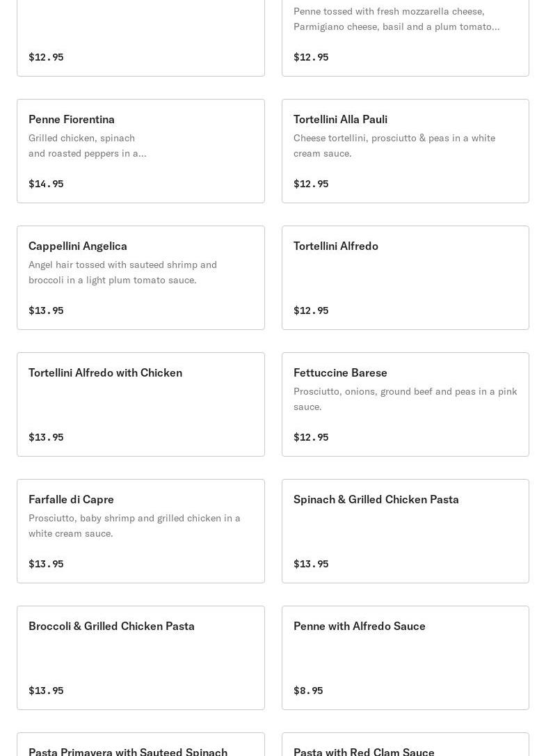Open the Farfalle di Capre card
Viewport: 546px width, 756px height.
point(71,499)
